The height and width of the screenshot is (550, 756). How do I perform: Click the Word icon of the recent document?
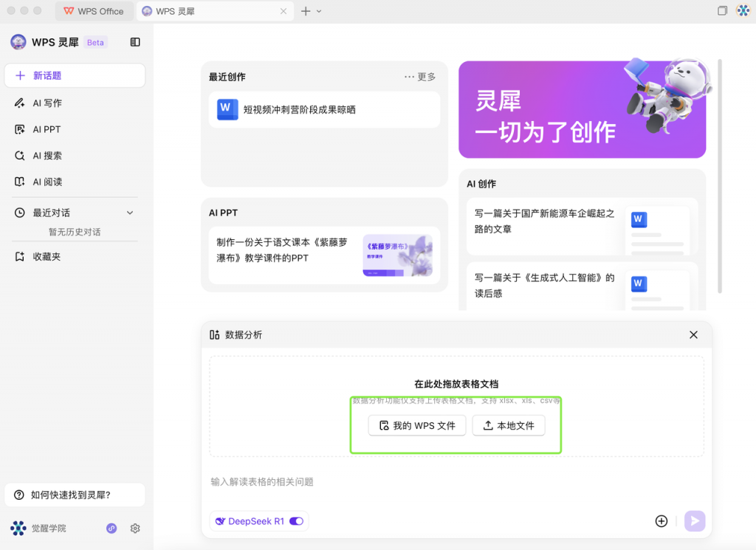tap(227, 109)
